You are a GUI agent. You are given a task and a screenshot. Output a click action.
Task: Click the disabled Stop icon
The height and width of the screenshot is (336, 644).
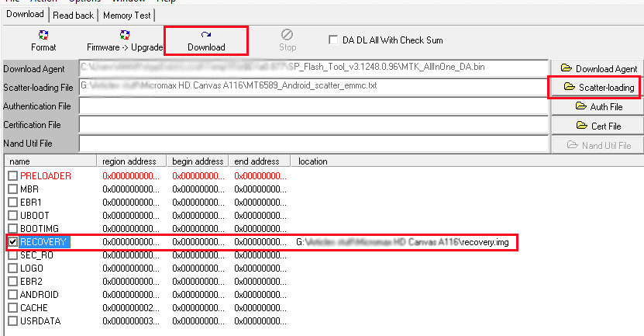pyautogui.click(x=287, y=34)
